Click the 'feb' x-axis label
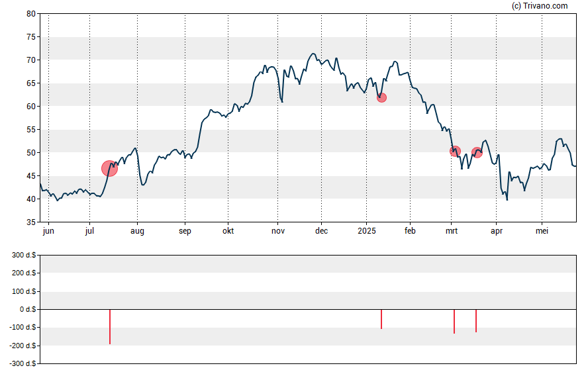Screen dimensions: 588x374 (410, 231)
